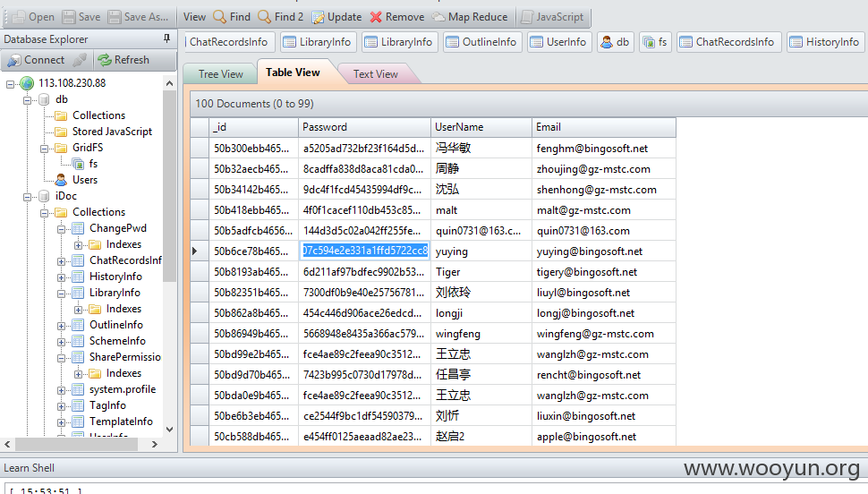Click the Find magnifier tool
The image size is (868, 494).
click(x=232, y=17)
